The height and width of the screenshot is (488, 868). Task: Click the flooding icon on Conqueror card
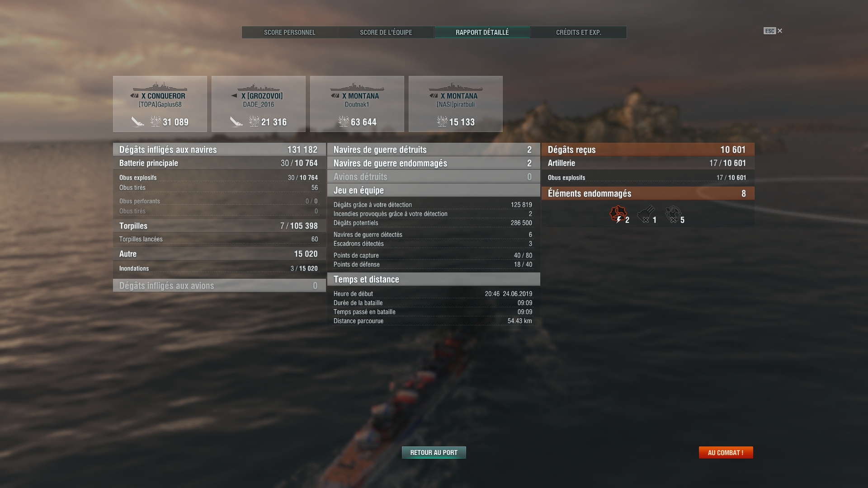[137, 122]
